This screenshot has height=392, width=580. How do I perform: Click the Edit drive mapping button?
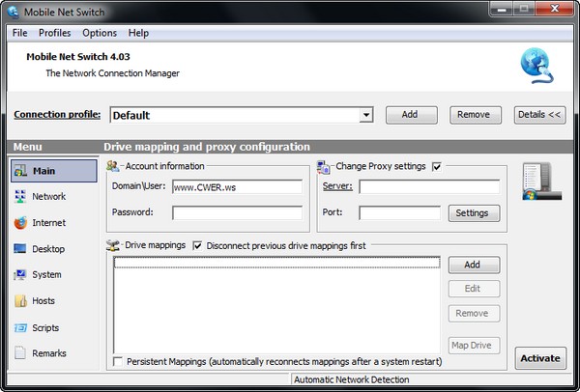coord(474,289)
